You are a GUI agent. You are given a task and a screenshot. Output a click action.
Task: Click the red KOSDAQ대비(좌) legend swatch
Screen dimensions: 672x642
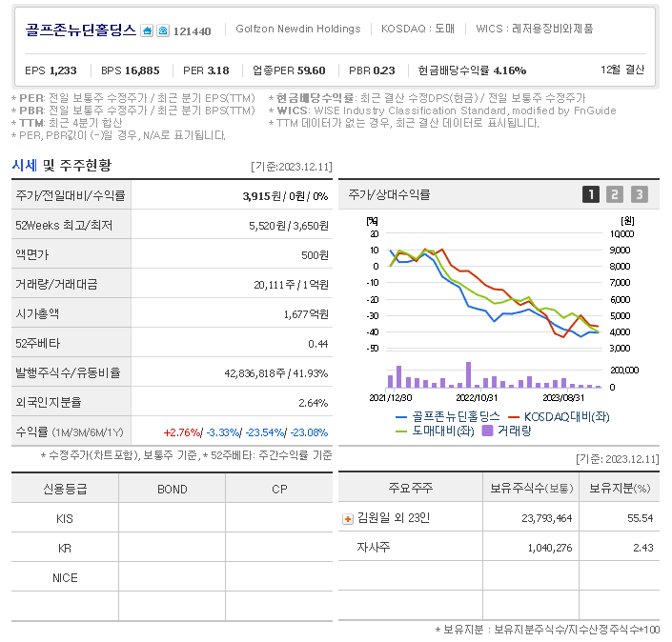514,416
